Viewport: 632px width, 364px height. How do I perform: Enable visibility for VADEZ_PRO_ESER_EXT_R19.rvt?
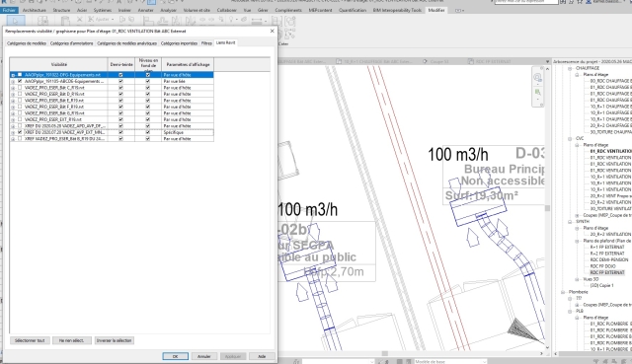[x=20, y=119]
